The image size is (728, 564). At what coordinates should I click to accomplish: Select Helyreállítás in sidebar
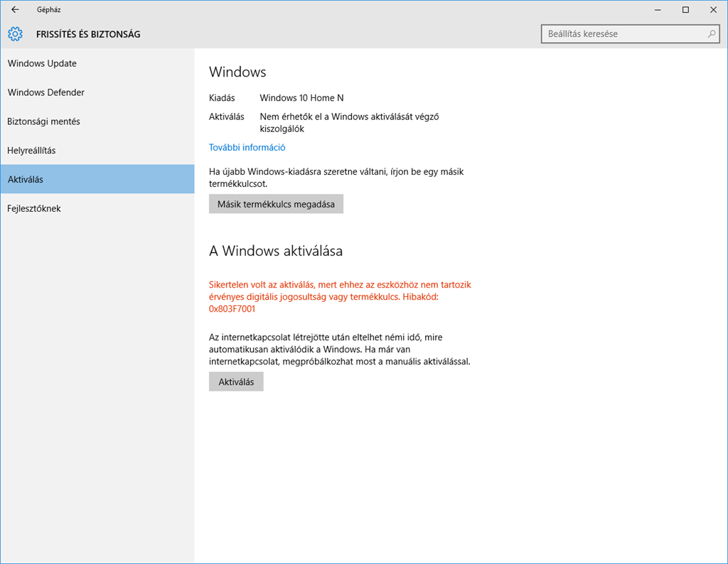click(97, 151)
